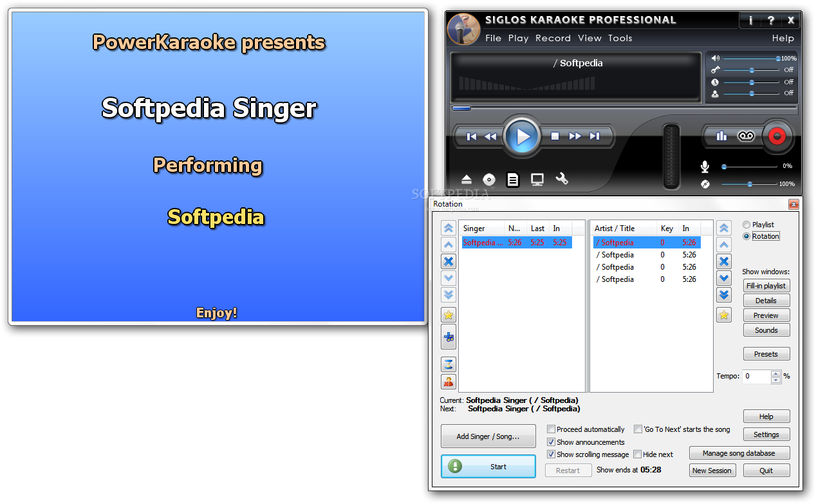Open the Play menu
Screen dimensions: 816x504
(518, 38)
